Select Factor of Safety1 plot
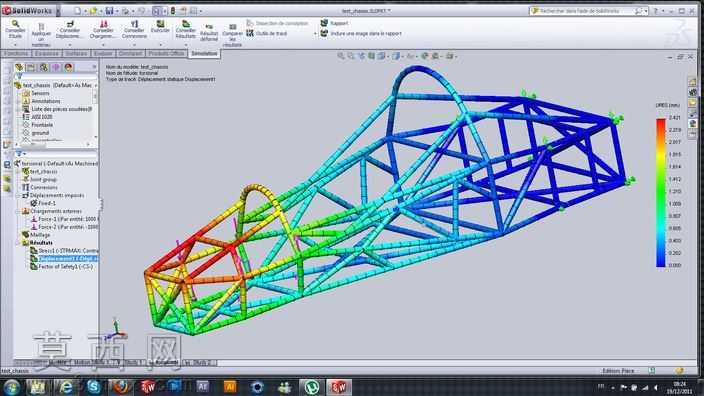The height and width of the screenshot is (396, 704). 62,266
